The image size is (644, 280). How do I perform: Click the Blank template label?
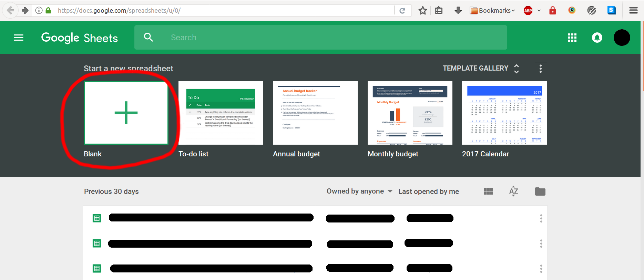click(x=93, y=154)
